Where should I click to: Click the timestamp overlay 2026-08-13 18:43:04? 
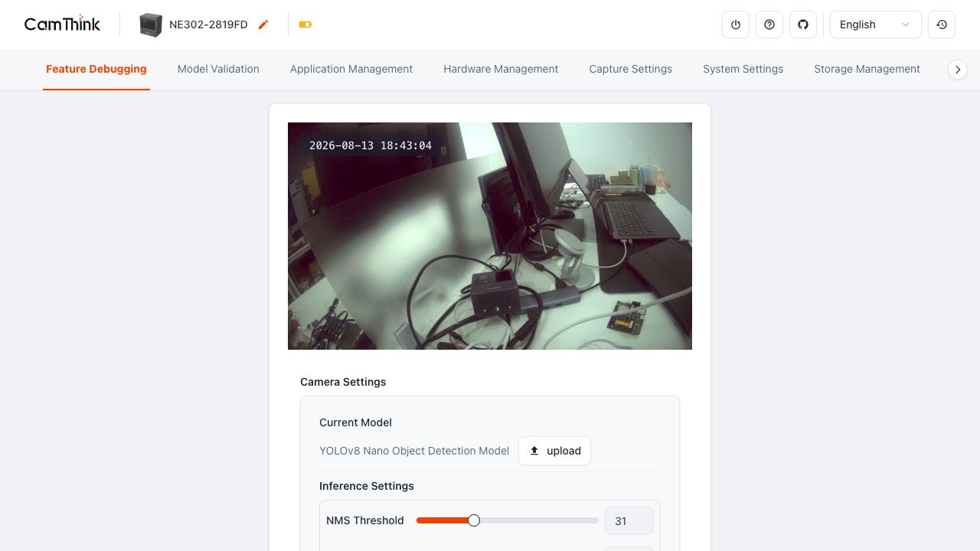[371, 145]
